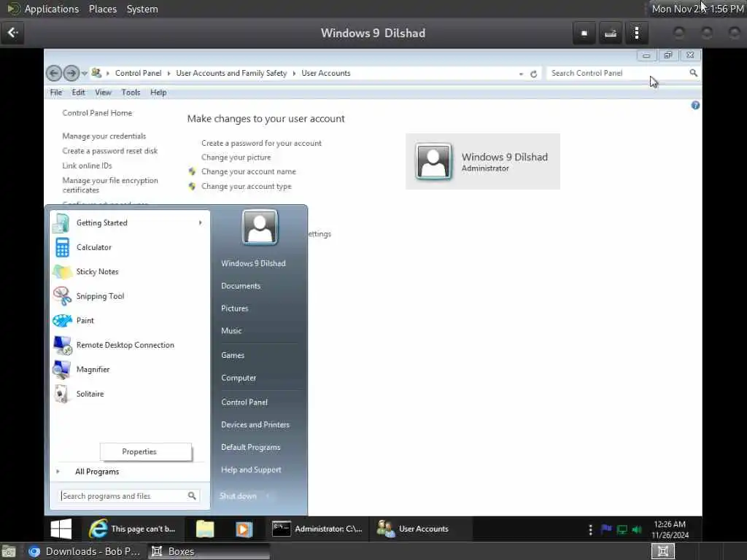This screenshot has height=560, width=747.
Task: Click the Boxes keyboard shortcut button
Action: click(x=611, y=34)
